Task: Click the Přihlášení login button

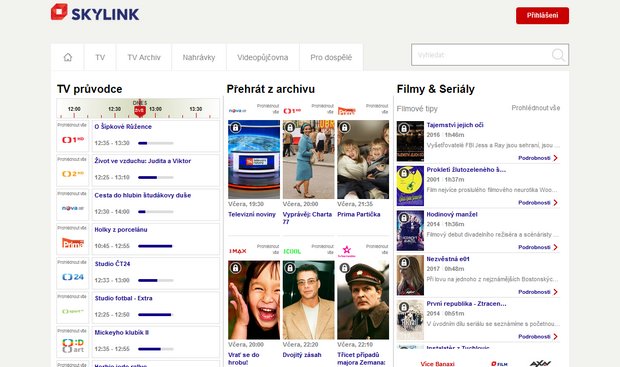Action: pos(542,15)
